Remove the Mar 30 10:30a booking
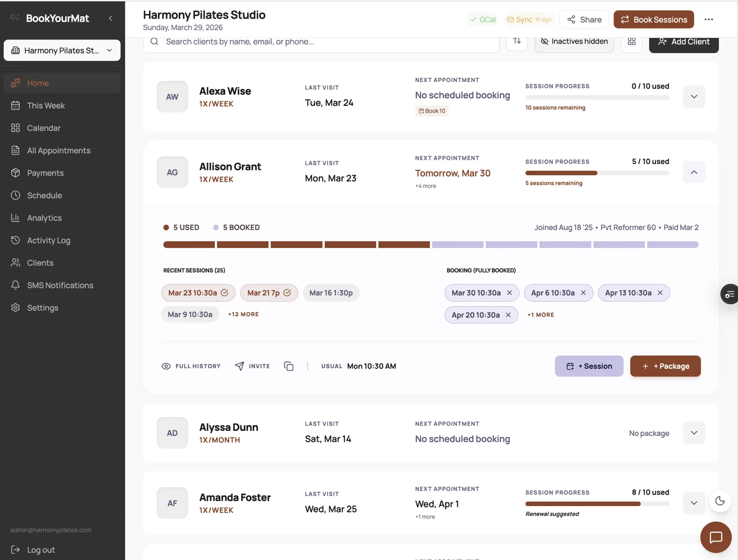This screenshot has width=738, height=560. [509, 293]
